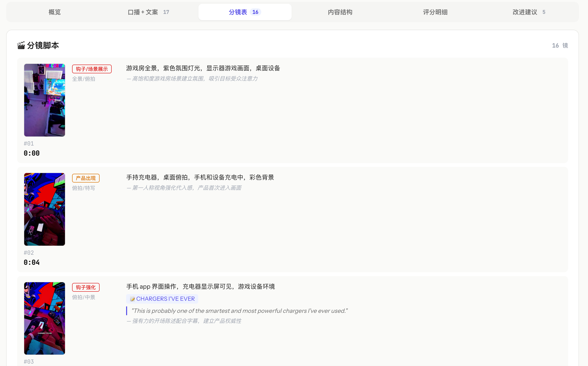Click the 钩子/场景展示 tag
This screenshot has width=588, height=366.
(x=92, y=69)
